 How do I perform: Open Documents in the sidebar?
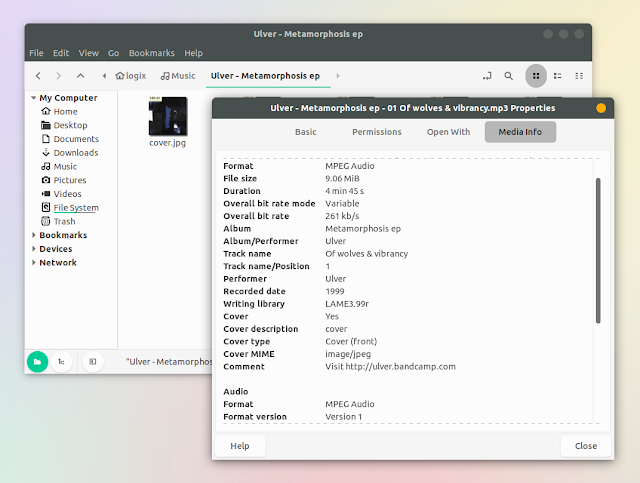pyautogui.click(x=70, y=139)
